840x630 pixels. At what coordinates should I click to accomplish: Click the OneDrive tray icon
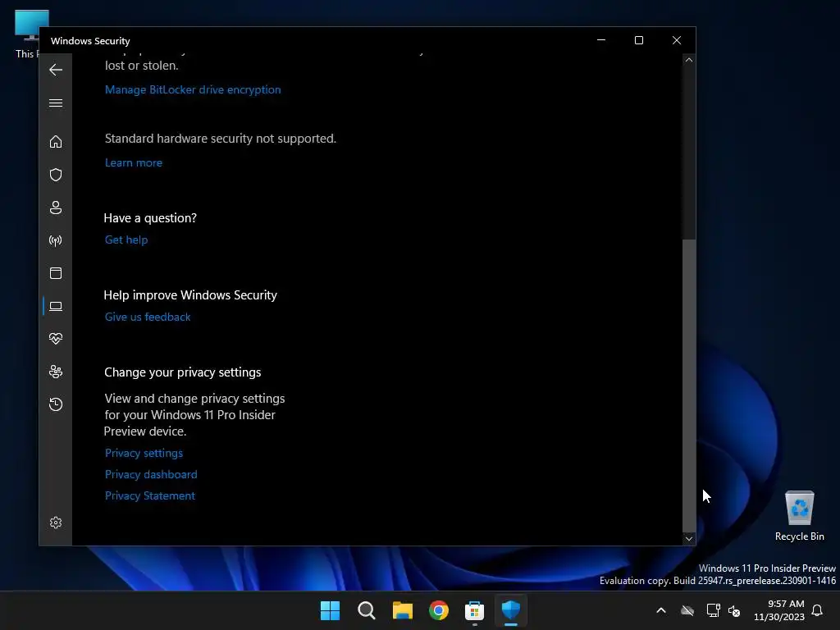(x=687, y=610)
